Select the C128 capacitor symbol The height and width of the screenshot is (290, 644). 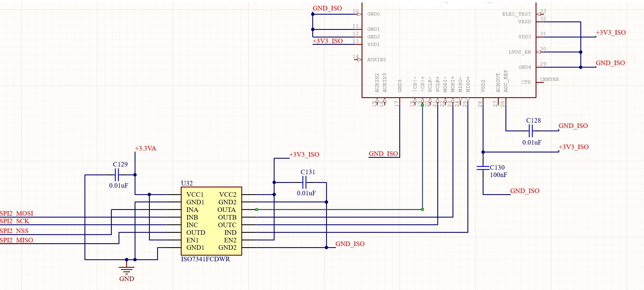531,131
